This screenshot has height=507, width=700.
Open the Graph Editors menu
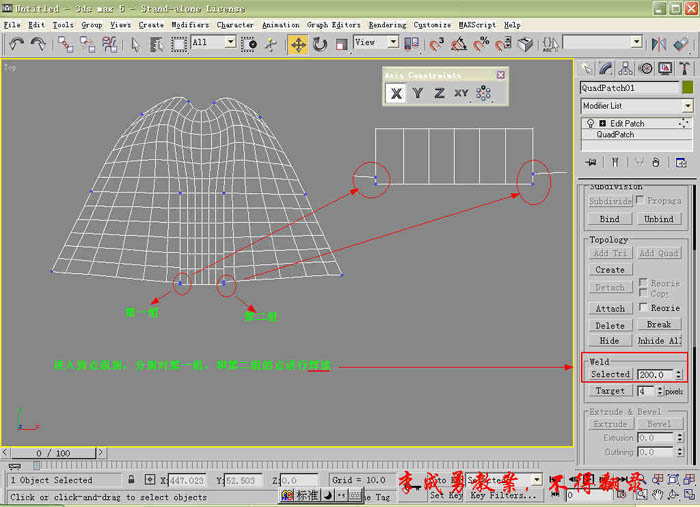click(333, 25)
